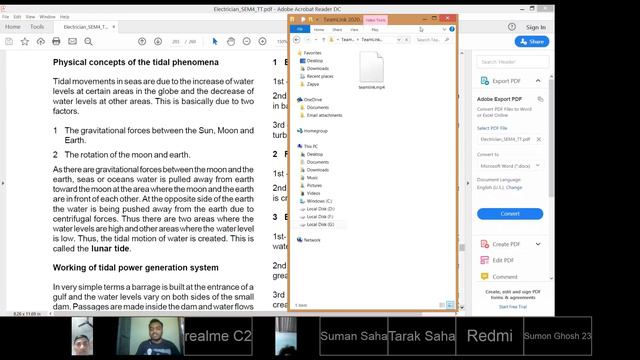Open the Find text magnifier icon
The image size is (640, 360).
(88, 41)
